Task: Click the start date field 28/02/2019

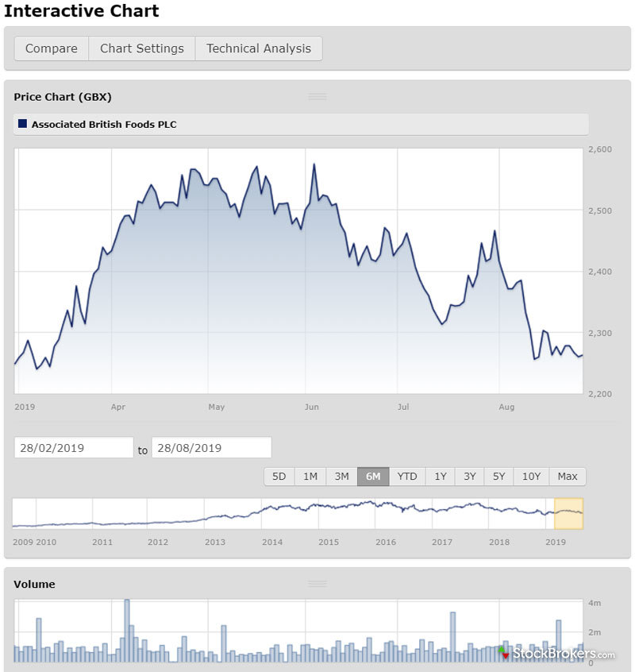Action: [x=74, y=448]
